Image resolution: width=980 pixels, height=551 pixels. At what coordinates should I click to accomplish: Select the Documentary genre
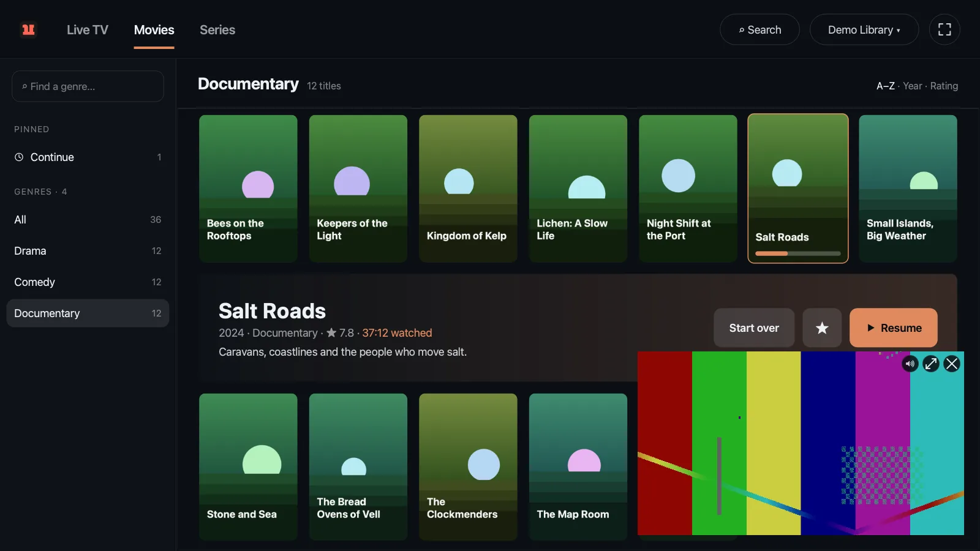(88, 313)
